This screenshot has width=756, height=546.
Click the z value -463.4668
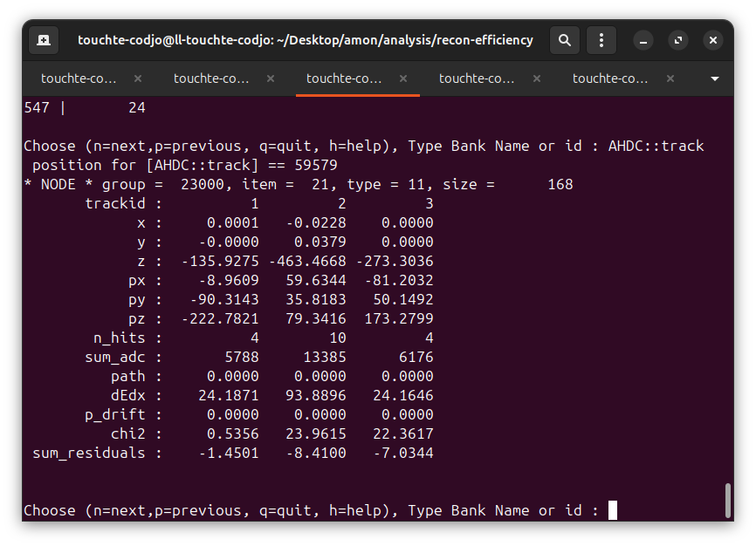tap(307, 261)
